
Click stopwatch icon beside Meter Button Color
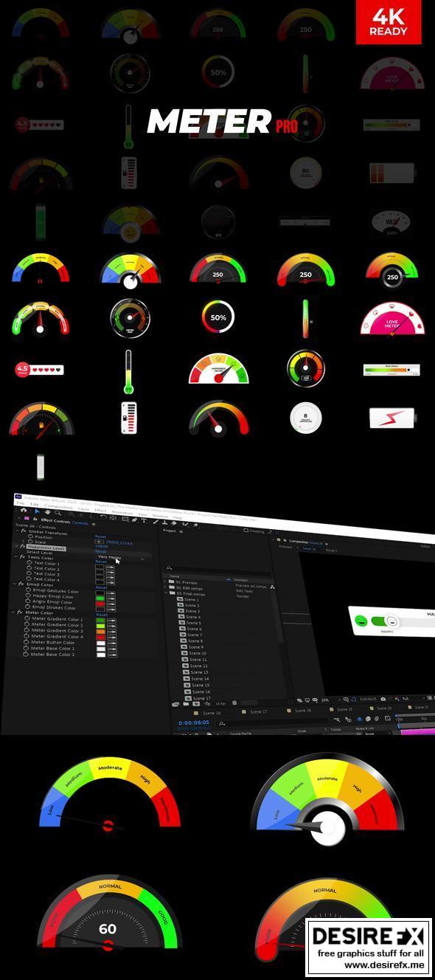[x=26, y=642]
